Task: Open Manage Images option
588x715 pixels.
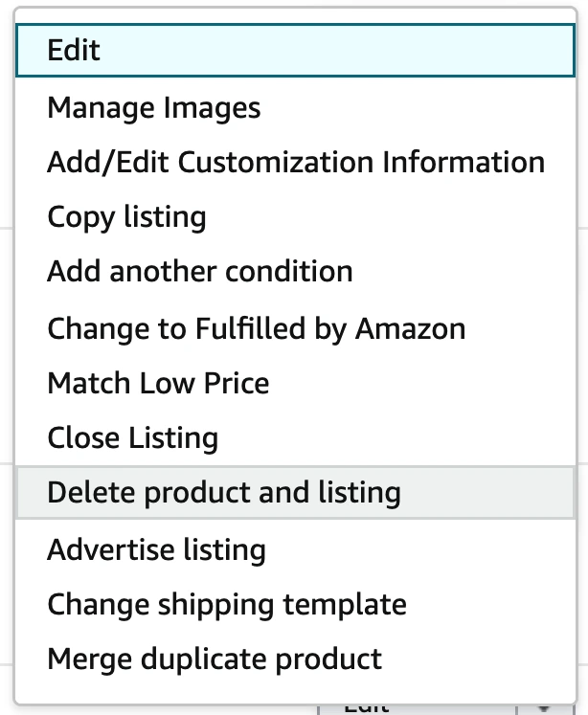Action: point(153,106)
